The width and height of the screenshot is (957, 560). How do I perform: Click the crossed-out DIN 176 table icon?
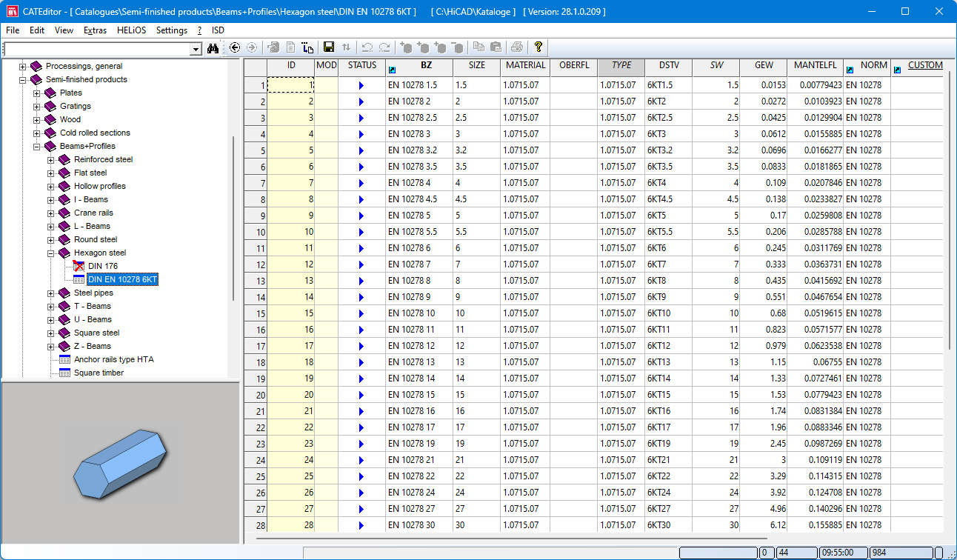click(79, 266)
